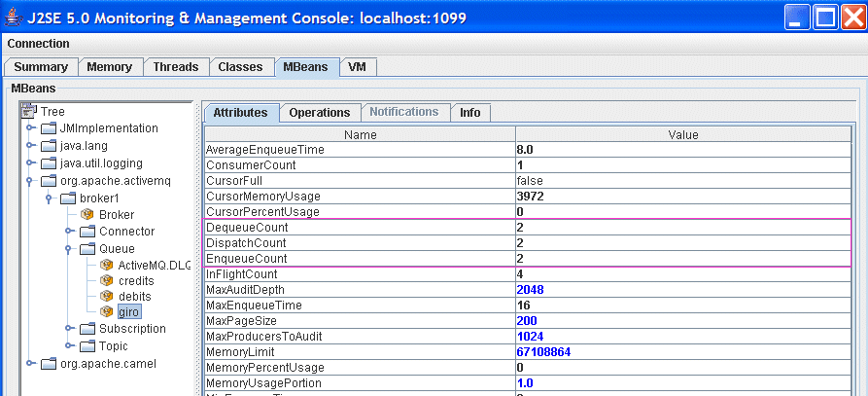868x396 pixels.
Task: Click the credits queue MBean icon
Action: tap(107, 280)
